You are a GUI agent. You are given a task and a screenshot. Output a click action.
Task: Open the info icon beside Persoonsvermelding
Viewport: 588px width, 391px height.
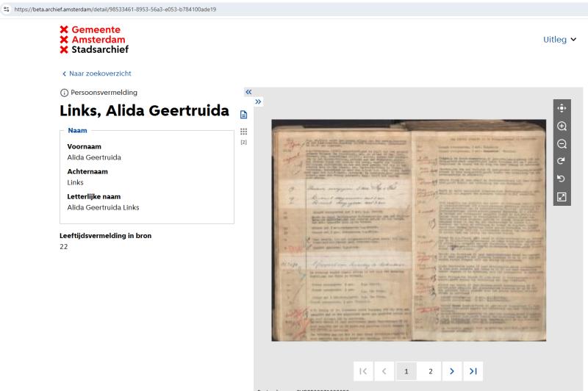[x=64, y=93]
